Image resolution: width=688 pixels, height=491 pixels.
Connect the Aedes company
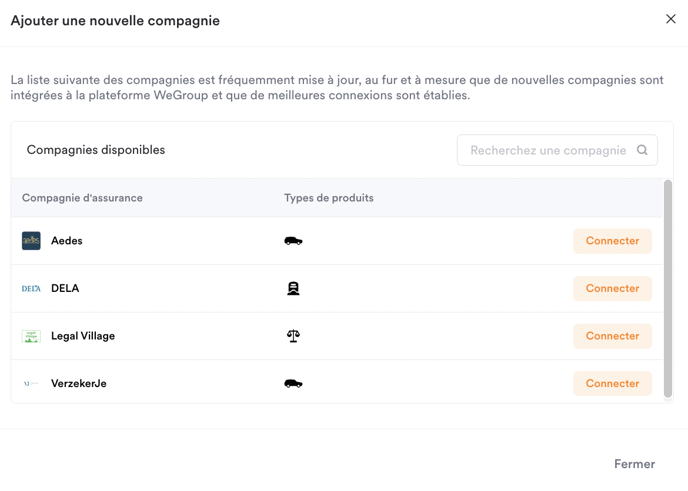613,241
